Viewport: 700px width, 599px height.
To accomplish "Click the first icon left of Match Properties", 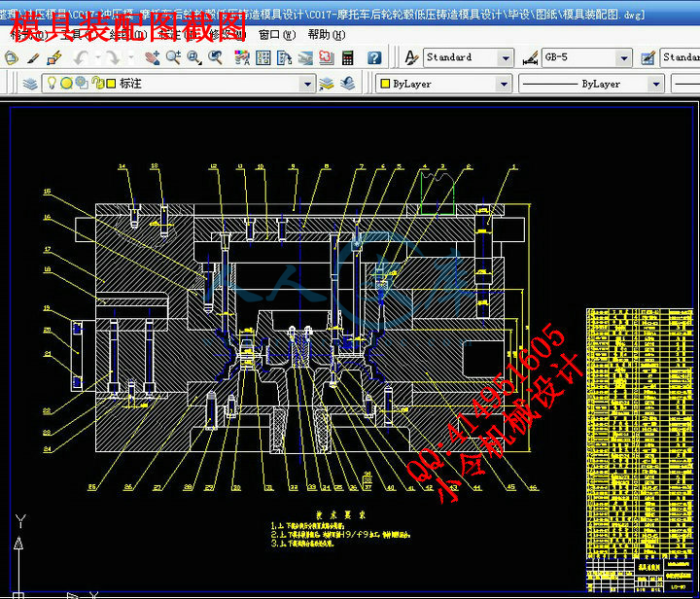I will tap(11, 58).
